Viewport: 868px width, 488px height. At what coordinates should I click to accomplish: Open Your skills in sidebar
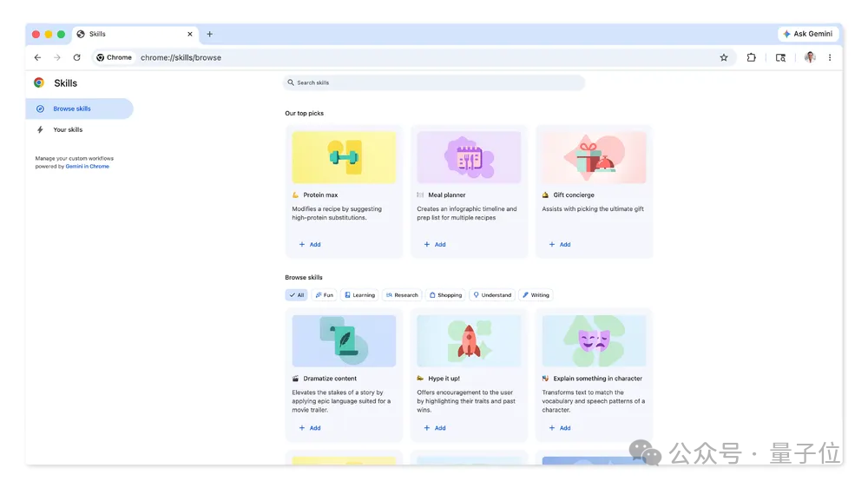pyautogui.click(x=68, y=129)
